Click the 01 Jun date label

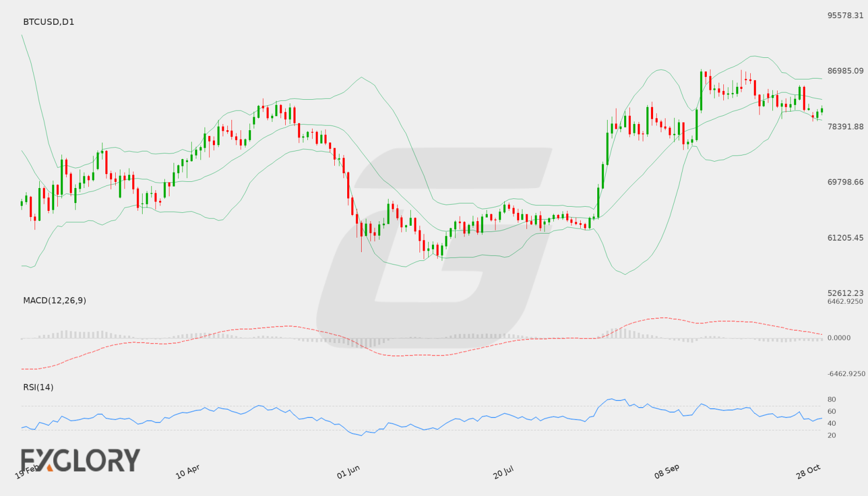[x=348, y=472]
